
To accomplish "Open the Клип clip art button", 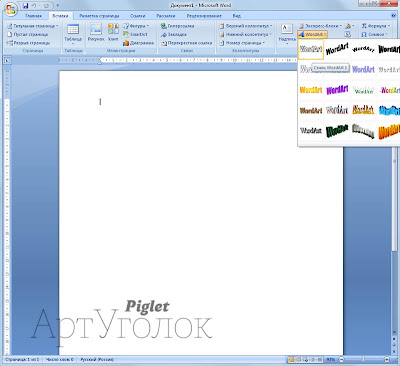I will 113,33.
